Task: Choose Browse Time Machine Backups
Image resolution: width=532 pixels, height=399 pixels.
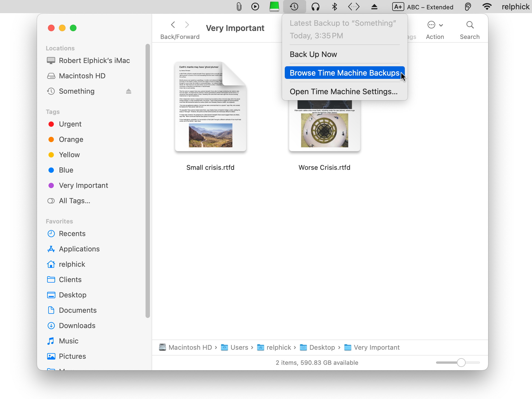Action: pyautogui.click(x=344, y=73)
